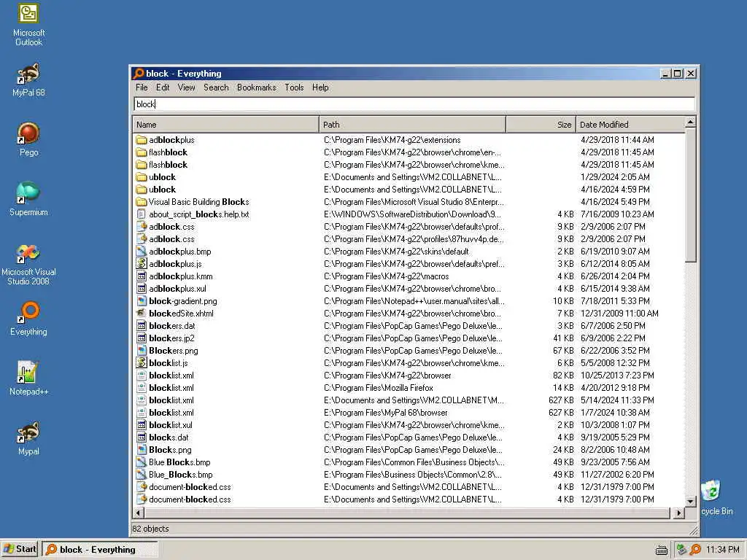Open the Help menu
The image size is (747, 560).
pos(320,87)
